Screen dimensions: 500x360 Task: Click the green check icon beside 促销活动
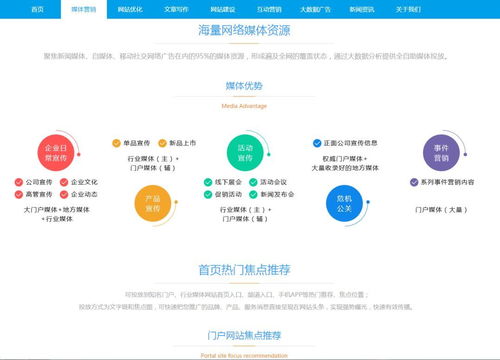click(208, 194)
